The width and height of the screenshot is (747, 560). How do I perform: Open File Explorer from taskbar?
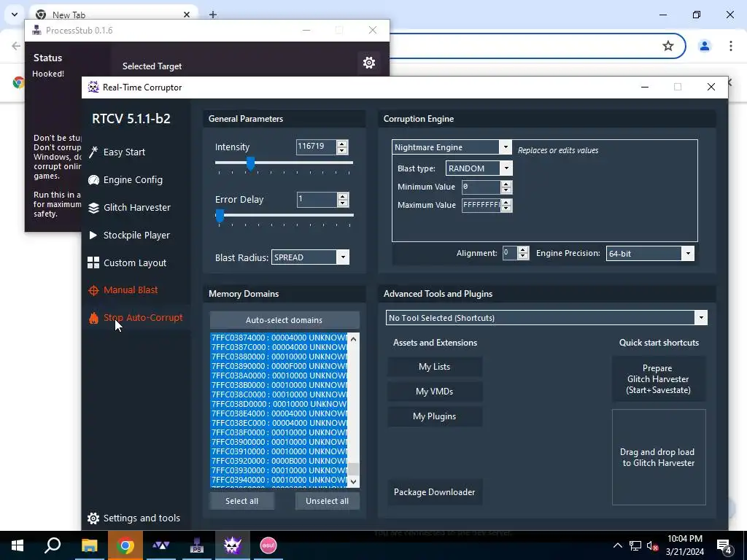click(89, 545)
